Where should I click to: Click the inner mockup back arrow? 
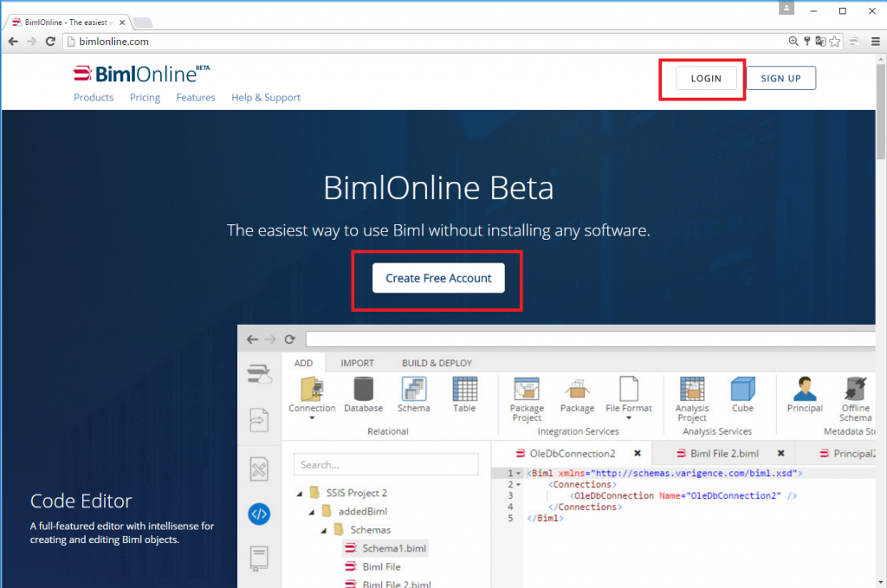click(x=252, y=339)
